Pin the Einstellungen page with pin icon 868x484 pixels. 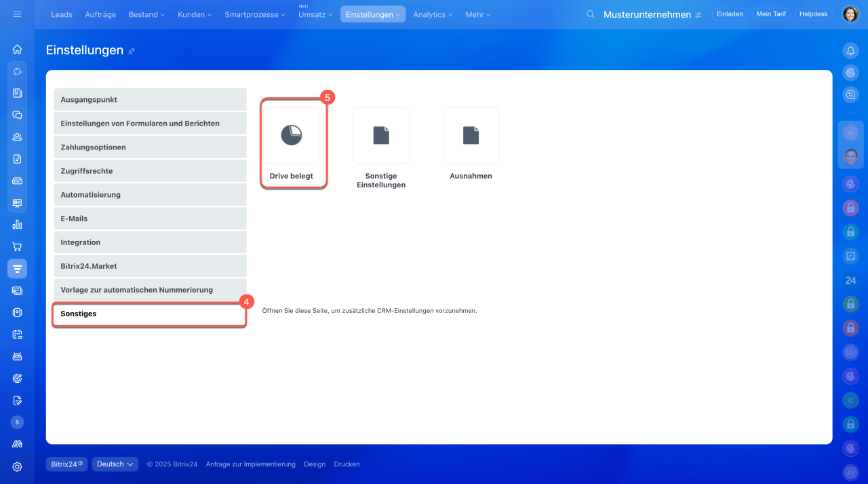click(x=132, y=51)
